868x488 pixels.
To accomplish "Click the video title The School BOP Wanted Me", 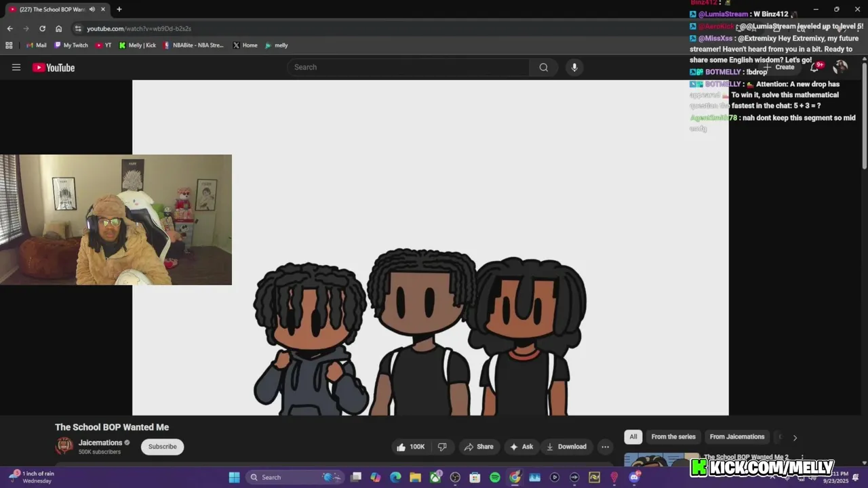I will (112, 427).
